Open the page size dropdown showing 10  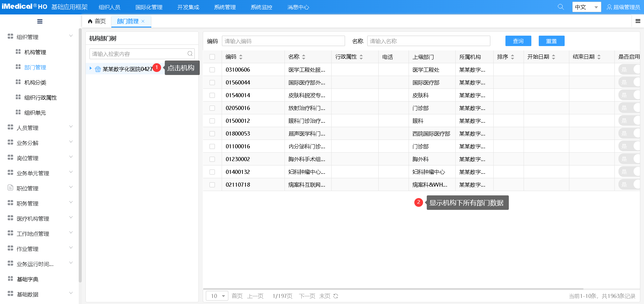(217, 296)
